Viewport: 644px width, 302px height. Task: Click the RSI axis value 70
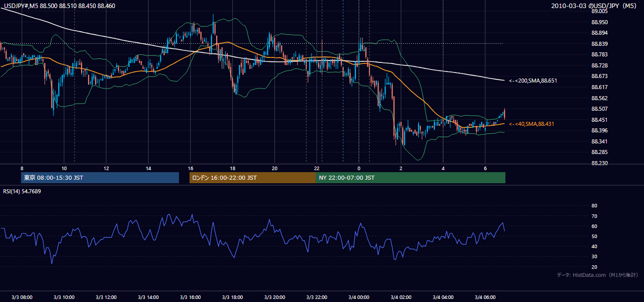pyautogui.click(x=594, y=216)
